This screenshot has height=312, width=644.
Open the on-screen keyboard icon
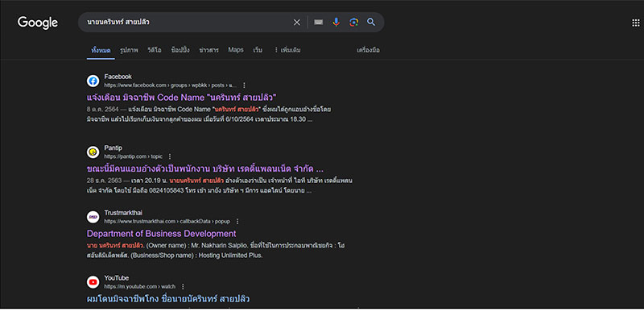point(318,23)
